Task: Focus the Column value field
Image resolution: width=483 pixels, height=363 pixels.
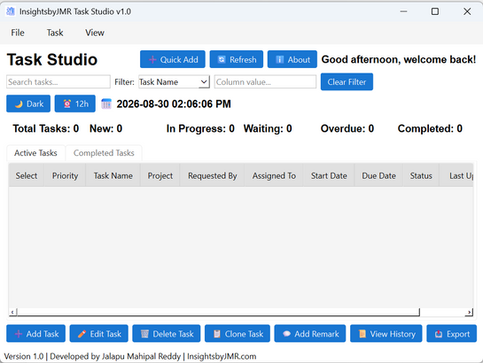Action: 265,82
